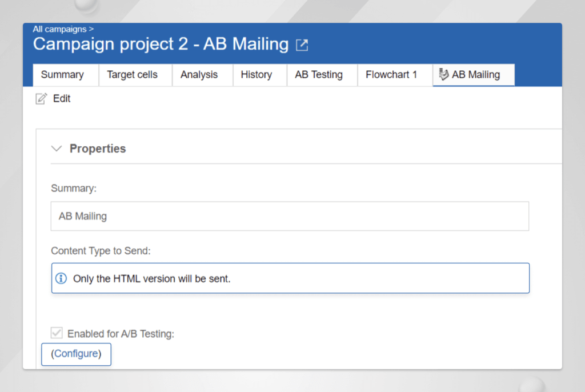Switch to Flowchart 1

point(392,74)
